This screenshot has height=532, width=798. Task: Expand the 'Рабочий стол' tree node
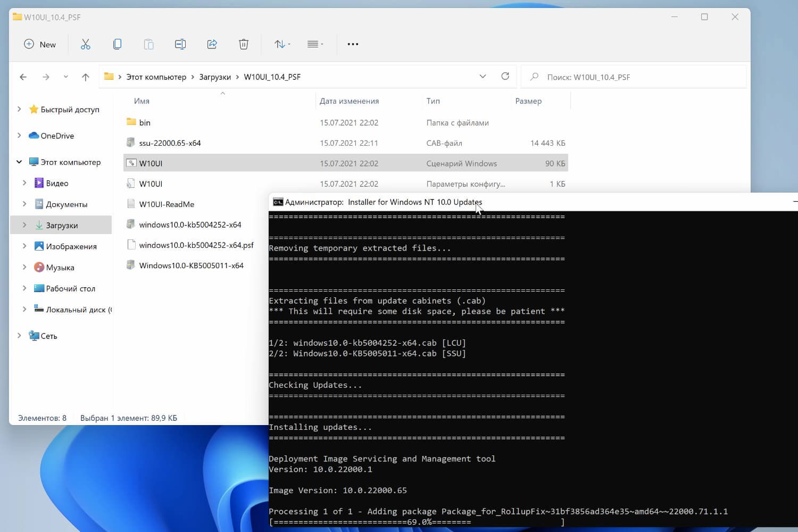click(24, 288)
